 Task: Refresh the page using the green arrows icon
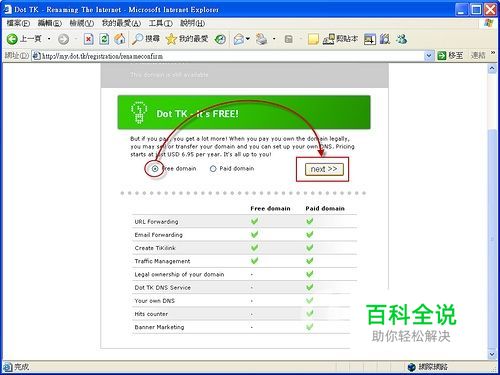pyautogui.click(x=104, y=39)
